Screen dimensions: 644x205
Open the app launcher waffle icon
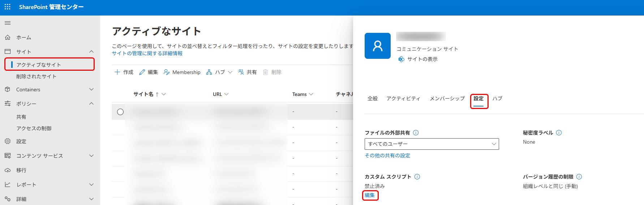click(7, 7)
